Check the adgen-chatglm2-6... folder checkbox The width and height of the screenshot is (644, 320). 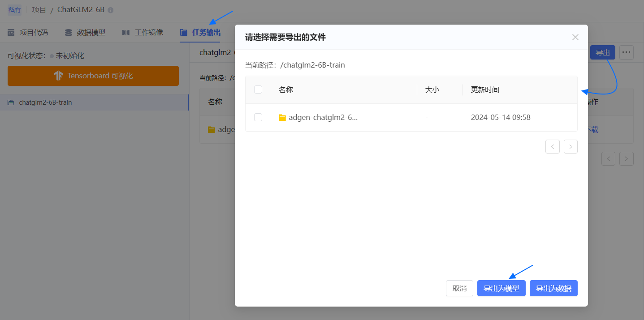258,117
